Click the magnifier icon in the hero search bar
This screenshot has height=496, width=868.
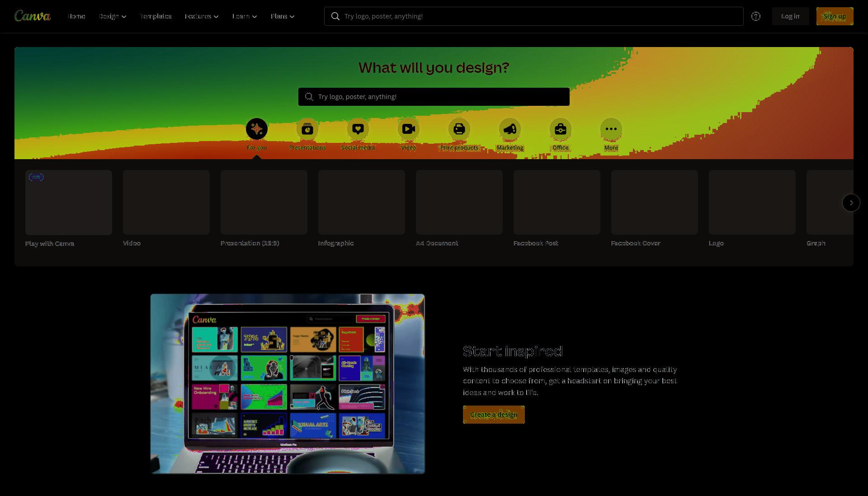click(x=309, y=97)
